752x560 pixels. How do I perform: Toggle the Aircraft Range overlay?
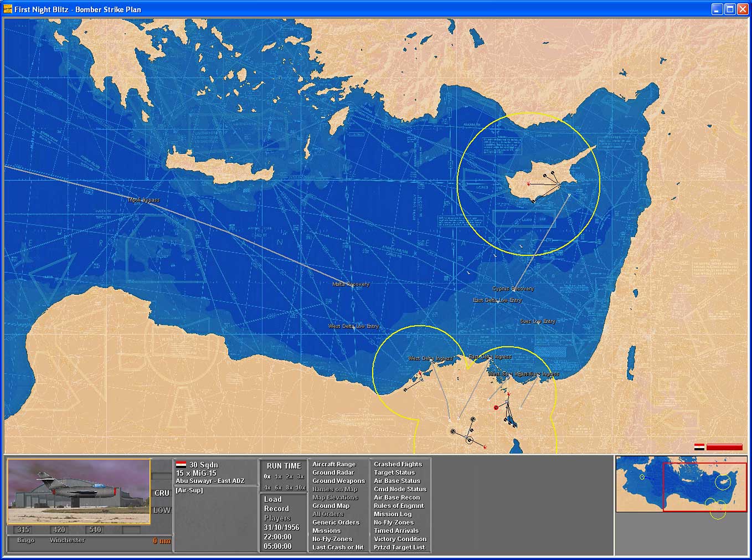(x=334, y=464)
